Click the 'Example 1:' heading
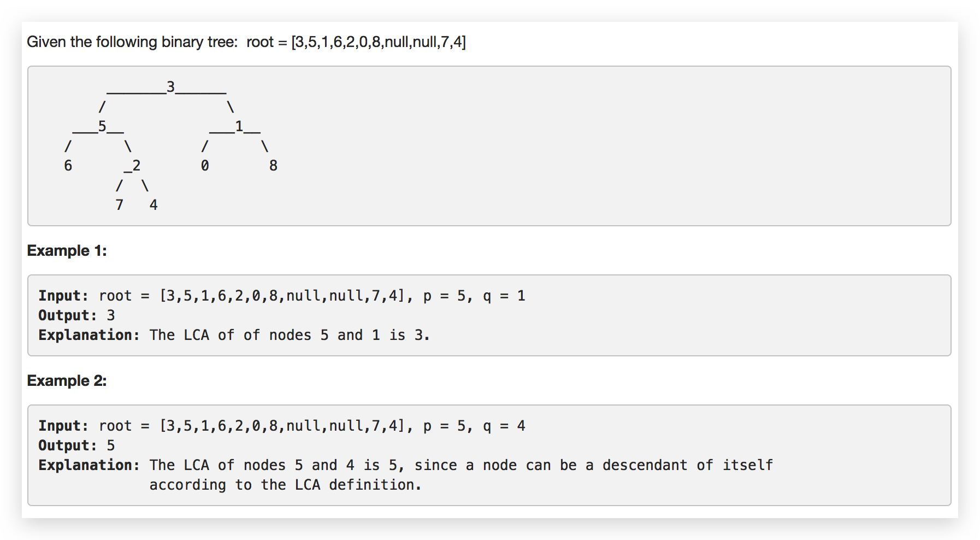 tap(67, 250)
